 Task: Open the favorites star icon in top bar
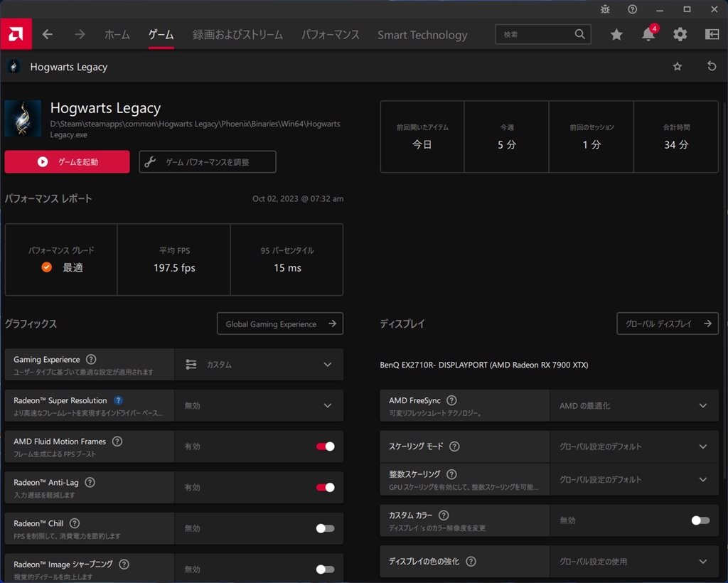[616, 34]
